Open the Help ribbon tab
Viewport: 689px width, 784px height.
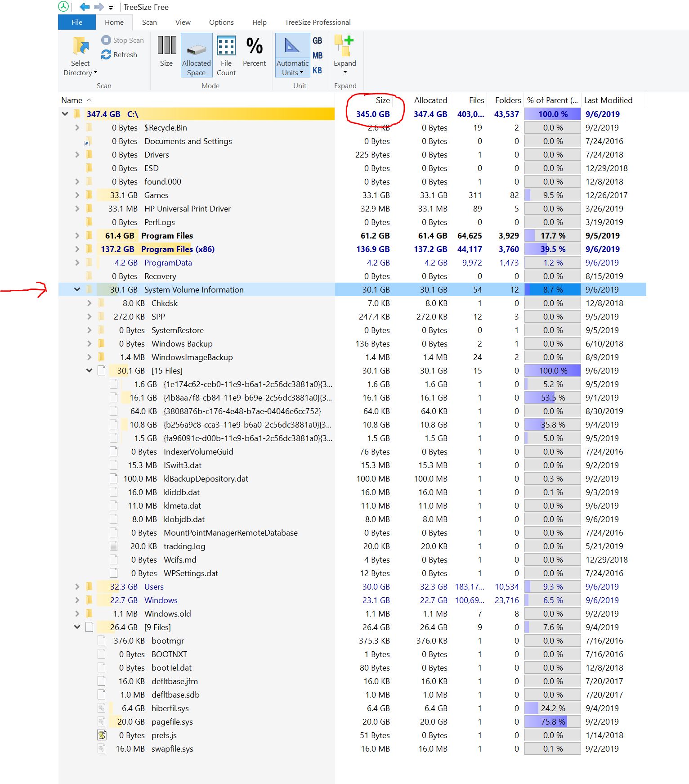[259, 22]
